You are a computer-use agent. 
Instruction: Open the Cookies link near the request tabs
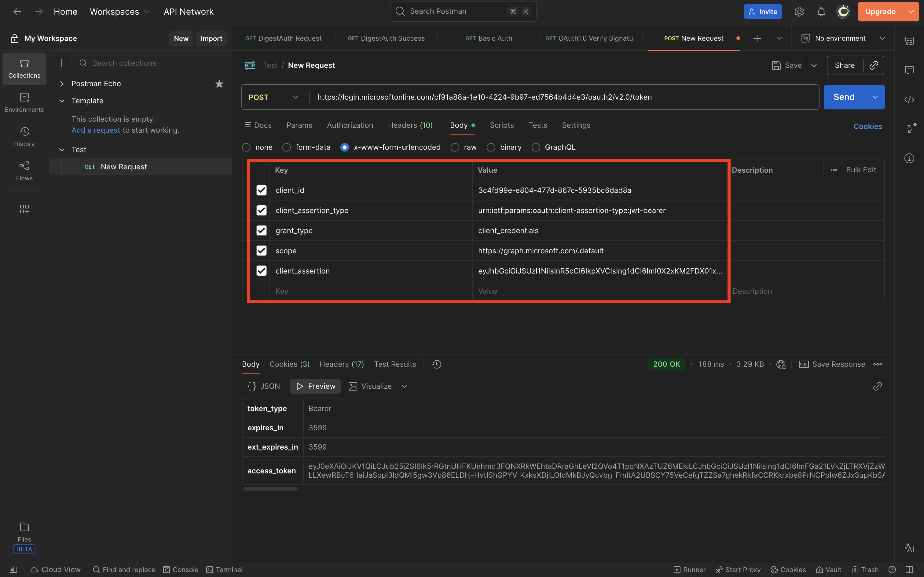tap(867, 126)
